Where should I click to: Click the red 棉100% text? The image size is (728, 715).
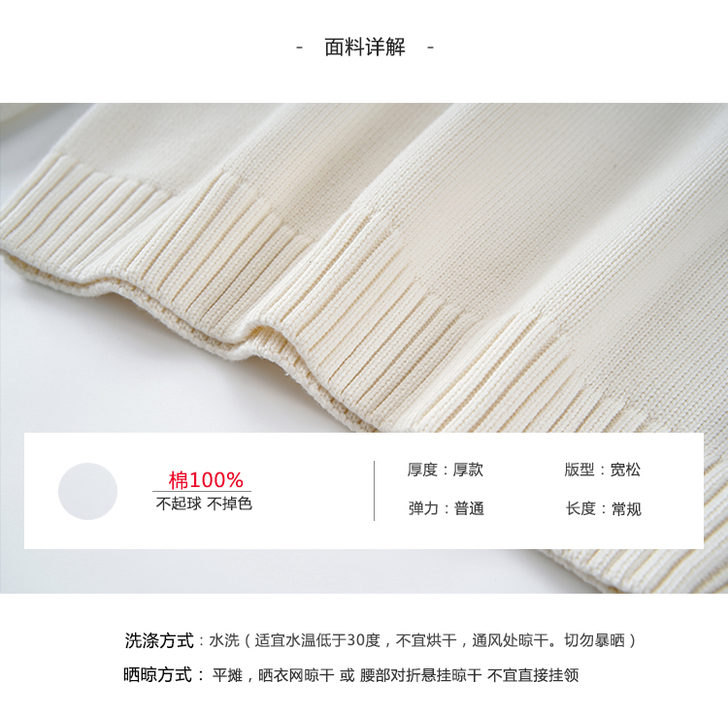206,480
